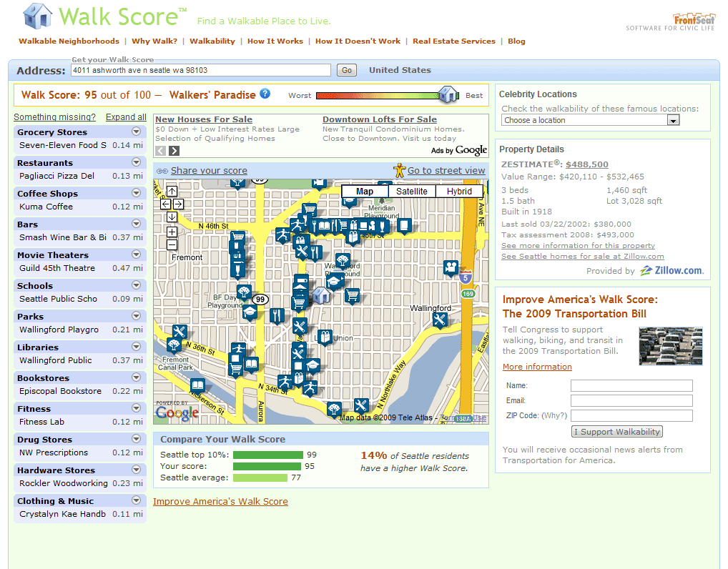Click the traffic jam photo thumbnail
The height and width of the screenshot is (569, 728).
(670, 346)
